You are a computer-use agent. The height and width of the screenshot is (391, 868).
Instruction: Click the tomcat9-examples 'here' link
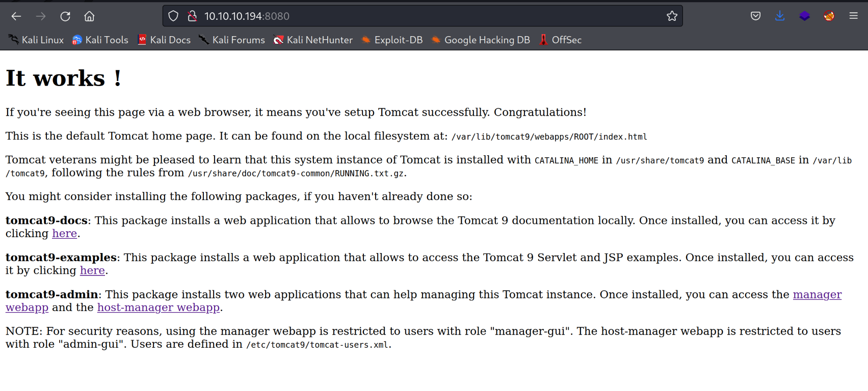point(92,270)
